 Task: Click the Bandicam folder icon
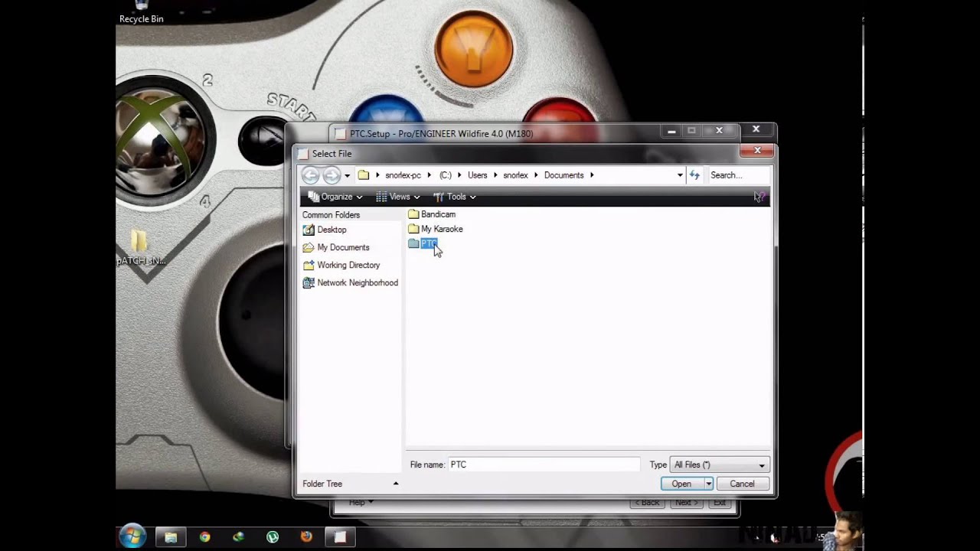[x=413, y=214]
